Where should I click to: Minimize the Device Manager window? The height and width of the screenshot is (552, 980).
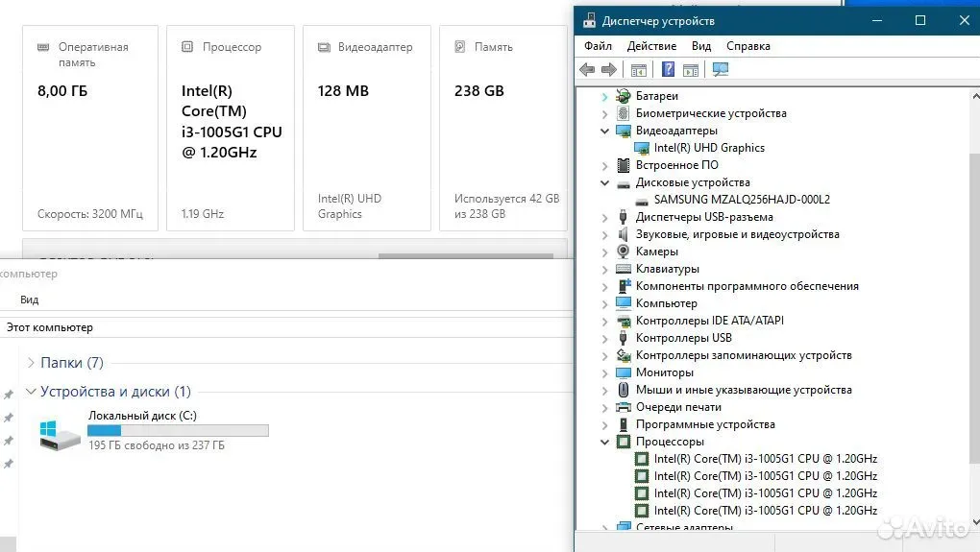(877, 20)
